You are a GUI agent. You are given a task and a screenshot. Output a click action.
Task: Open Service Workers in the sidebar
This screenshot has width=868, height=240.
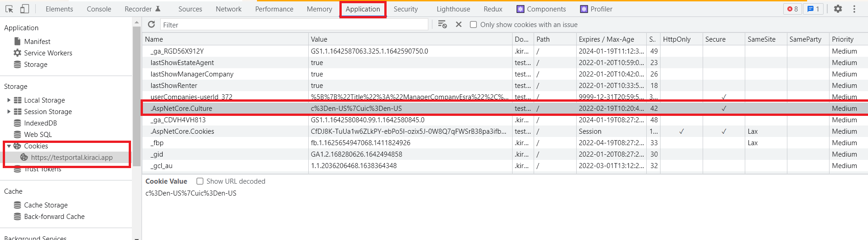click(x=48, y=53)
